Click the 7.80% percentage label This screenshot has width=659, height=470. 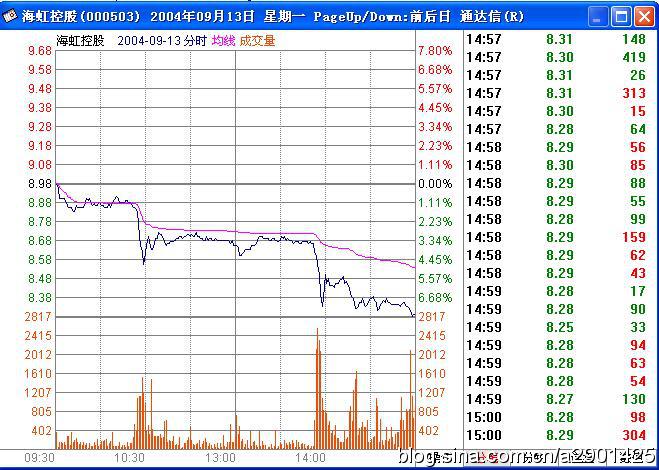435,51
